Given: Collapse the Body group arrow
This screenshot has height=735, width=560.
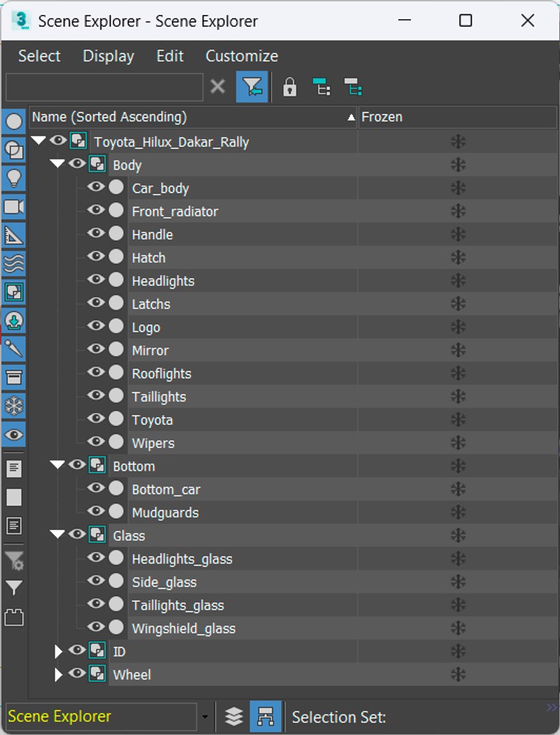Looking at the screenshot, I should (x=57, y=163).
